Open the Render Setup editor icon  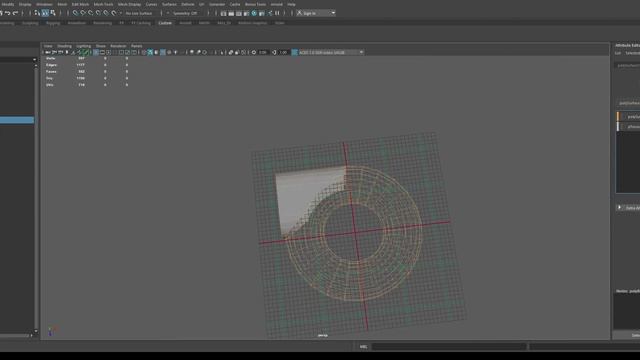coord(262,13)
